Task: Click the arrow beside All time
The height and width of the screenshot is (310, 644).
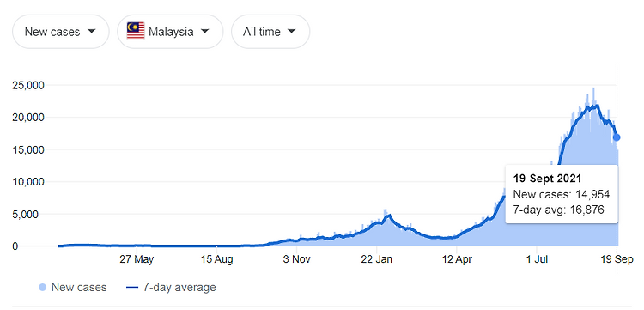Action: click(292, 31)
